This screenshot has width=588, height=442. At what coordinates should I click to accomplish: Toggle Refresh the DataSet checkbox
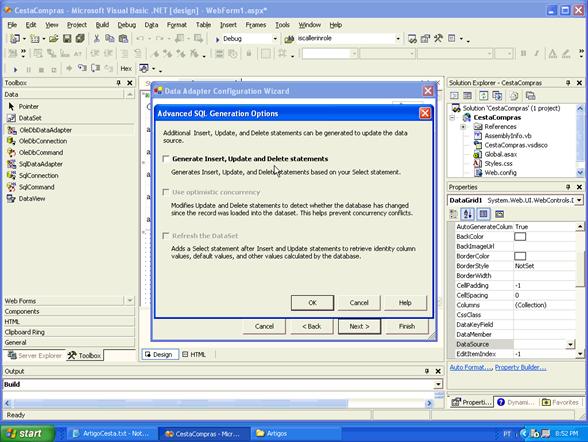click(166, 235)
